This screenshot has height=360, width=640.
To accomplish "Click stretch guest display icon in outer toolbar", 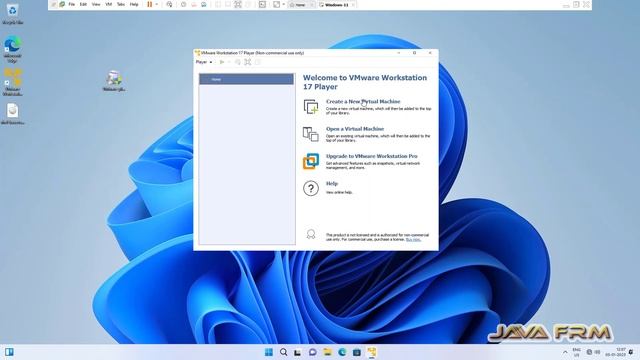I will pos(276,4).
